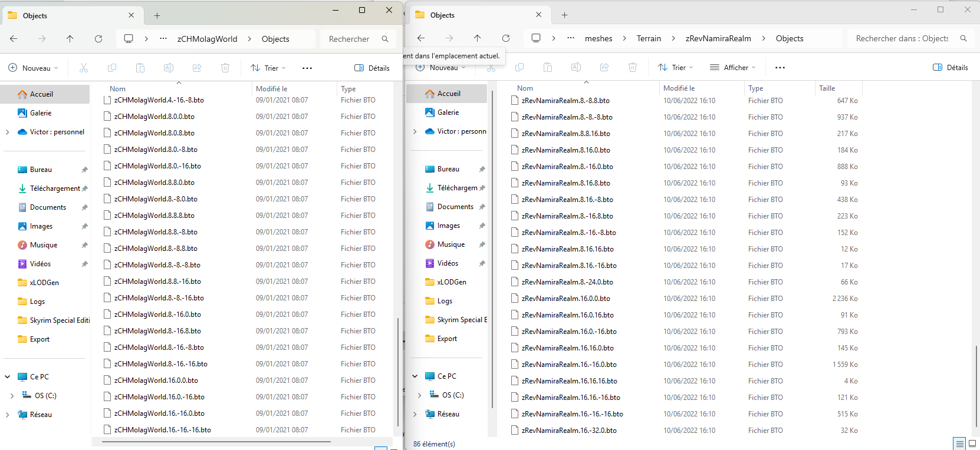Go up one folder in right window
Image resolution: width=980 pixels, height=450 pixels.
tap(477, 38)
